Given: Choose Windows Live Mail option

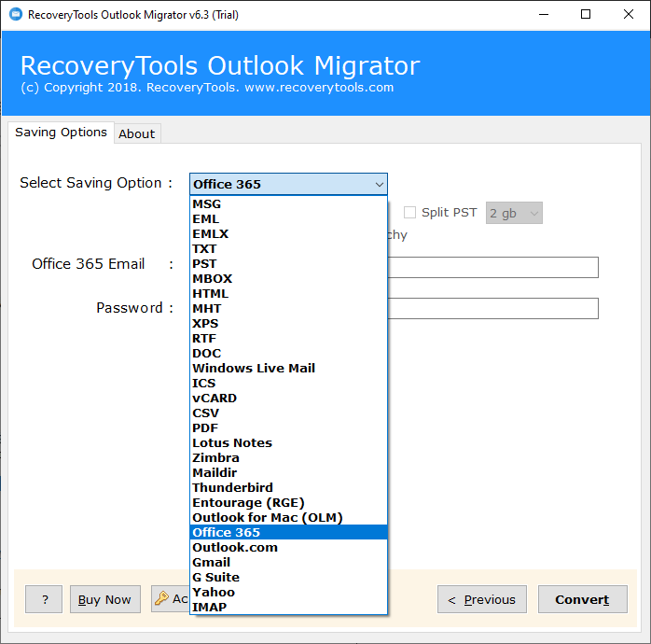Looking at the screenshot, I should pyautogui.click(x=288, y=369).
